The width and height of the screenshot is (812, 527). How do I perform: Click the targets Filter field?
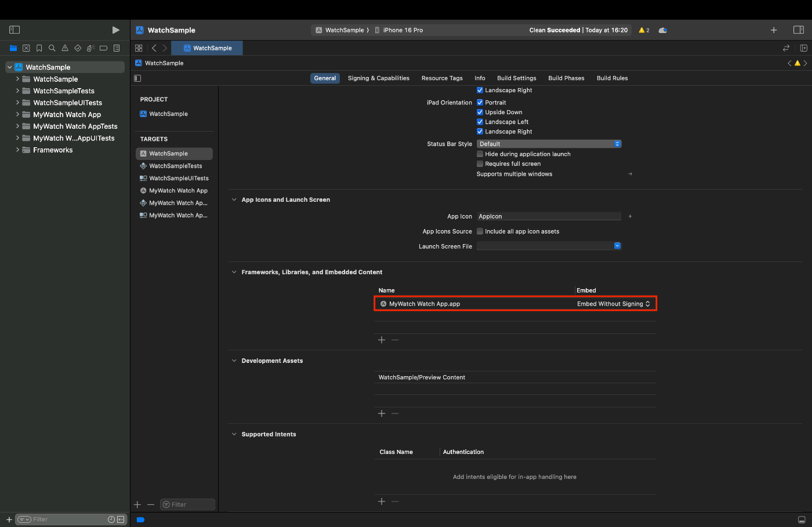coord(188,505)
